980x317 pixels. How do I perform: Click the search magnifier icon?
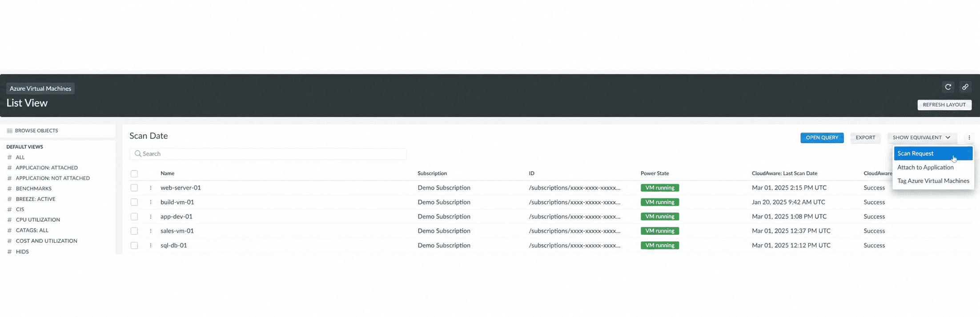coord(138,154)
